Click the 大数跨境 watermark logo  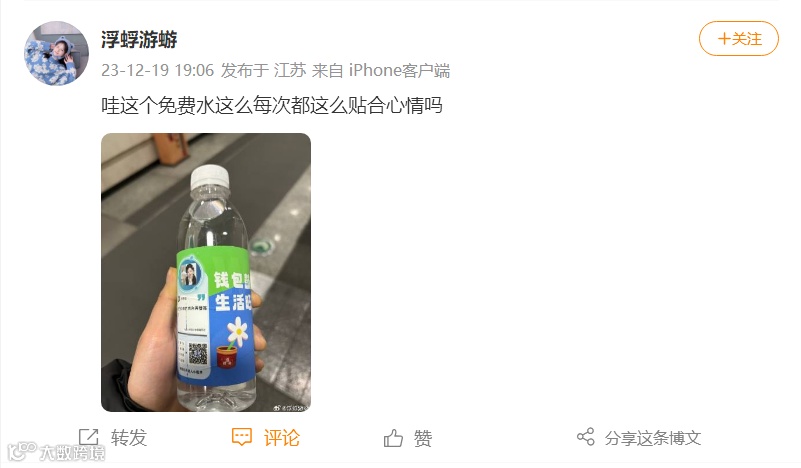coord(56,452)
